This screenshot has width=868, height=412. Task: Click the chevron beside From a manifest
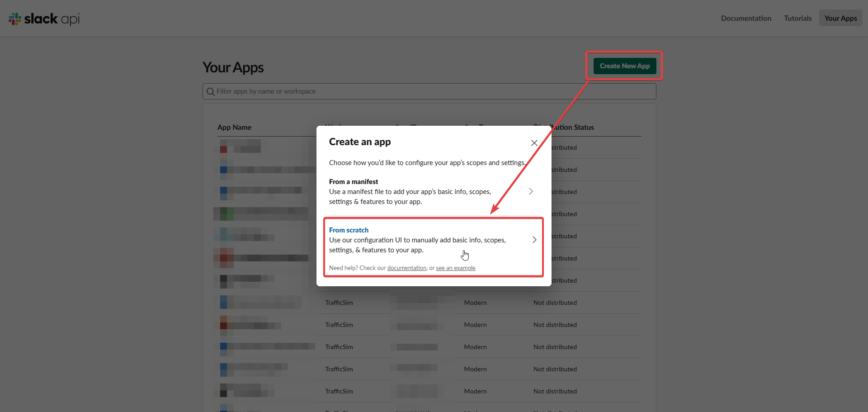point(531,191)
